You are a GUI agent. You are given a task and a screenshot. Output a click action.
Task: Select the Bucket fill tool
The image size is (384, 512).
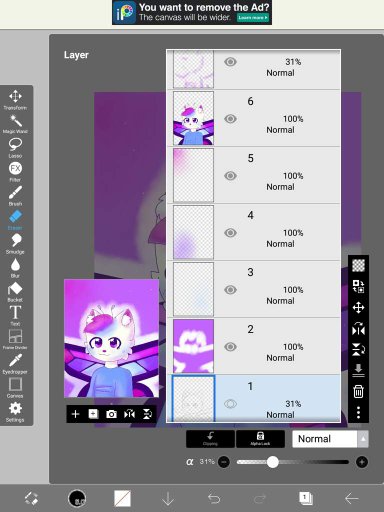tap(15, 292)
